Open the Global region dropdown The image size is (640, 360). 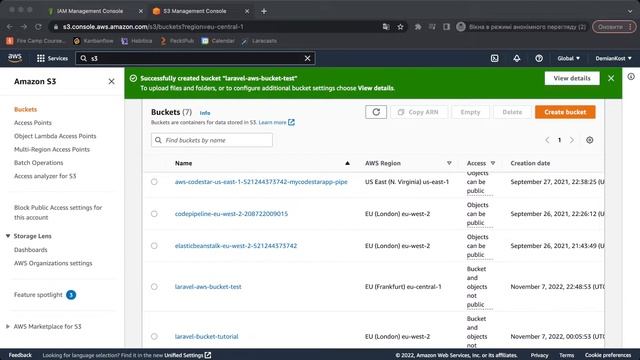569,58
